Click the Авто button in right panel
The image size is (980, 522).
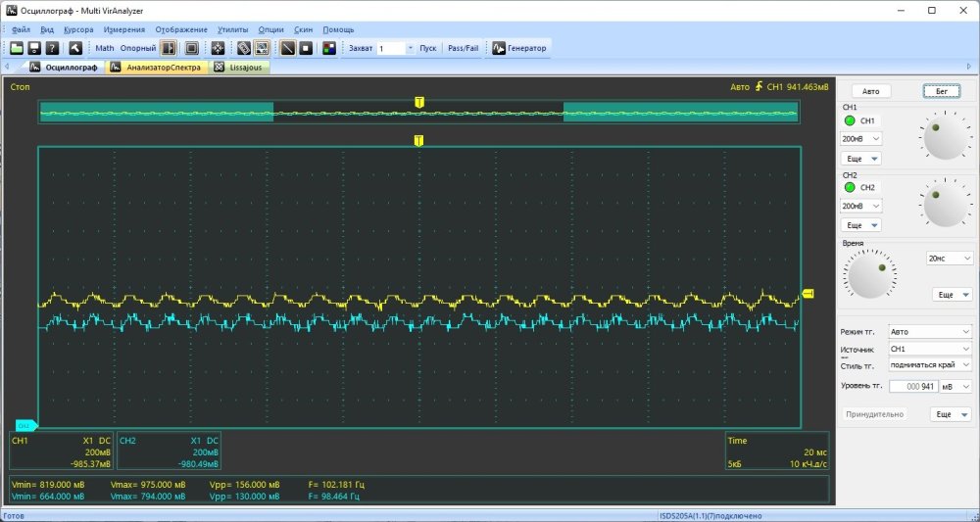click(x=870, y=91)
